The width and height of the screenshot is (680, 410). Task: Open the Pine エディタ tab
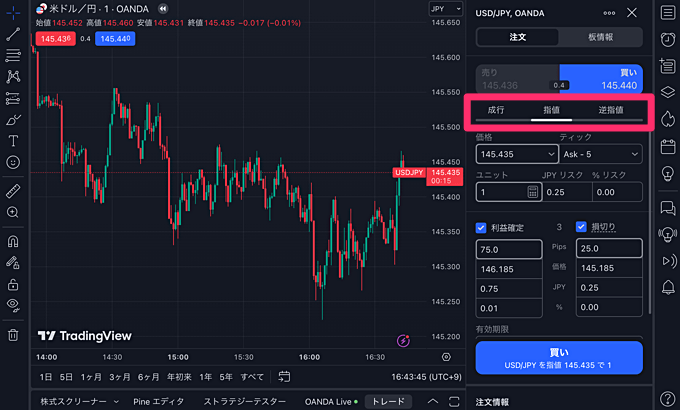click(158, 402)
